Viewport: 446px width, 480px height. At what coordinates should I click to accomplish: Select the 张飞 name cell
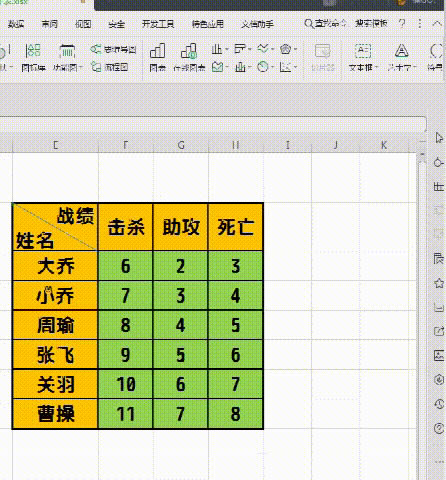click(x=55, y=354)
